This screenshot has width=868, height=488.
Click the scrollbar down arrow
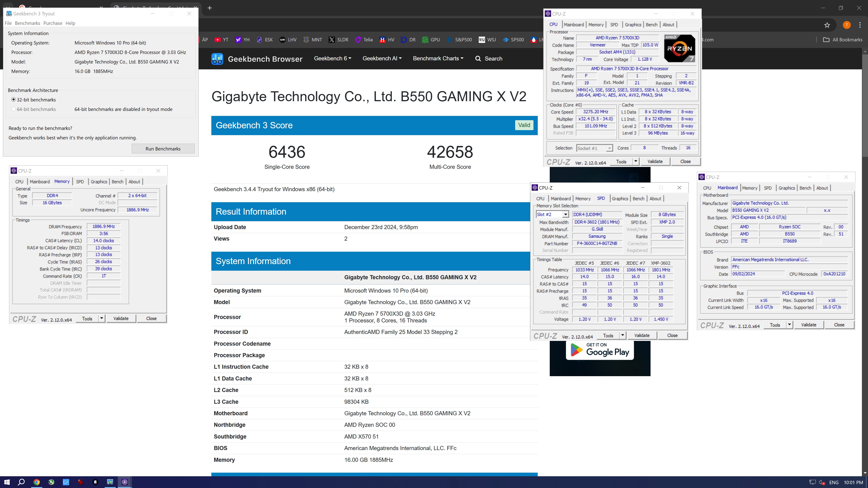[x=865, y=473]
